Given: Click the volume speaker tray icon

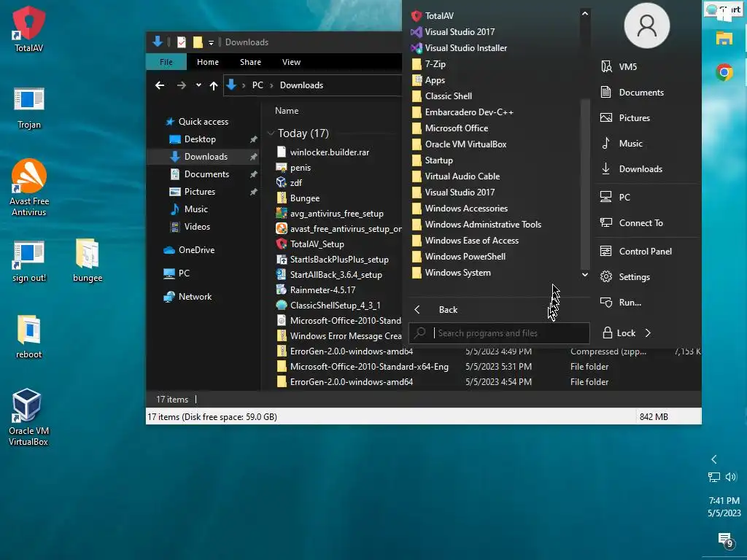Looking at the screenshot, I should (731, 477).
